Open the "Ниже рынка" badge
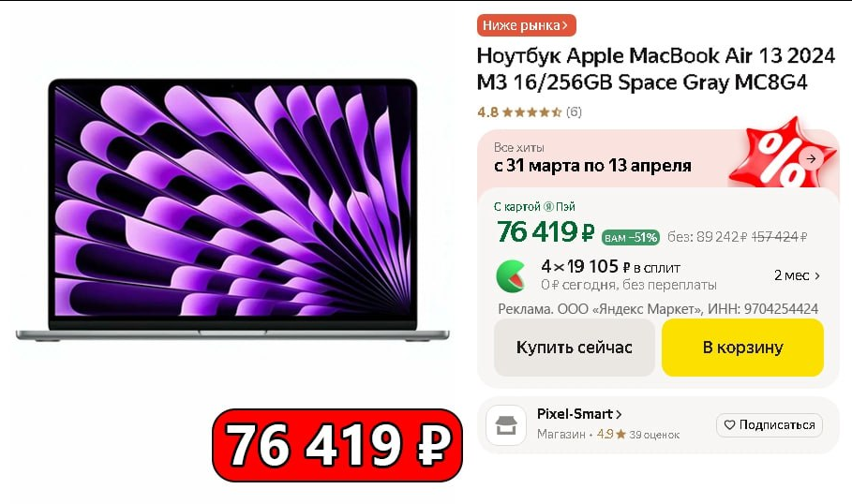 [x=526, y=25]
